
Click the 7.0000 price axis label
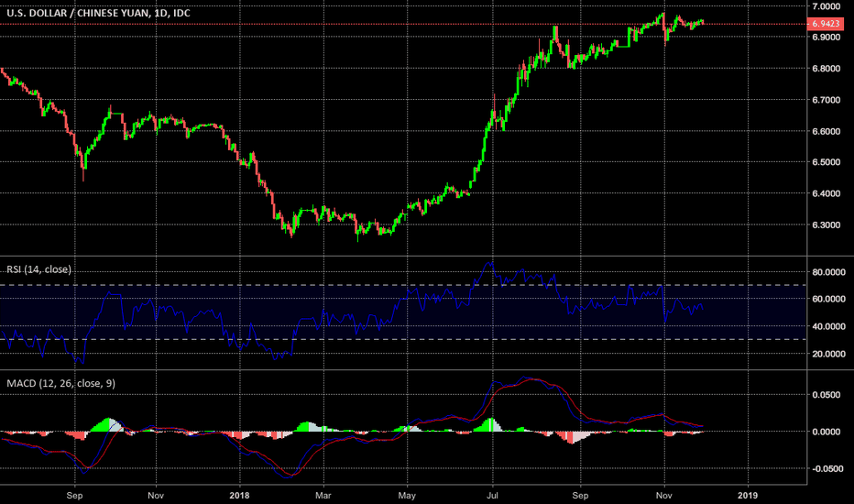coord(827,6)
